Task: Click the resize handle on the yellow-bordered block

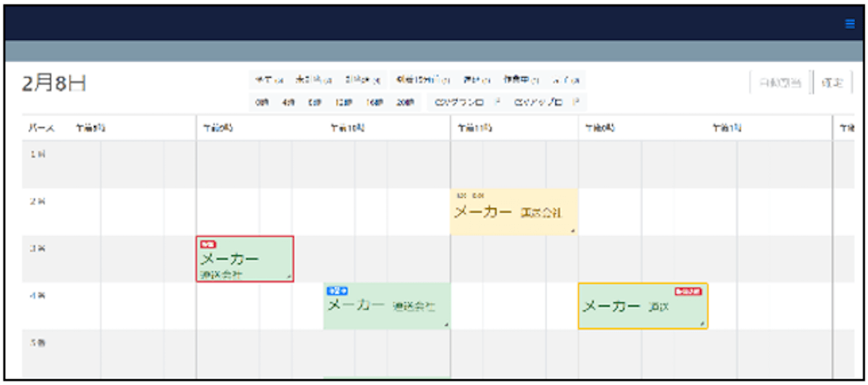Action: 702,323
